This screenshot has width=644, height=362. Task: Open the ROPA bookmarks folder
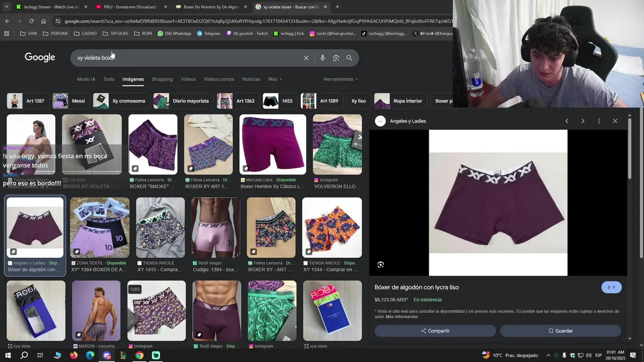click(x=143, y=34)
